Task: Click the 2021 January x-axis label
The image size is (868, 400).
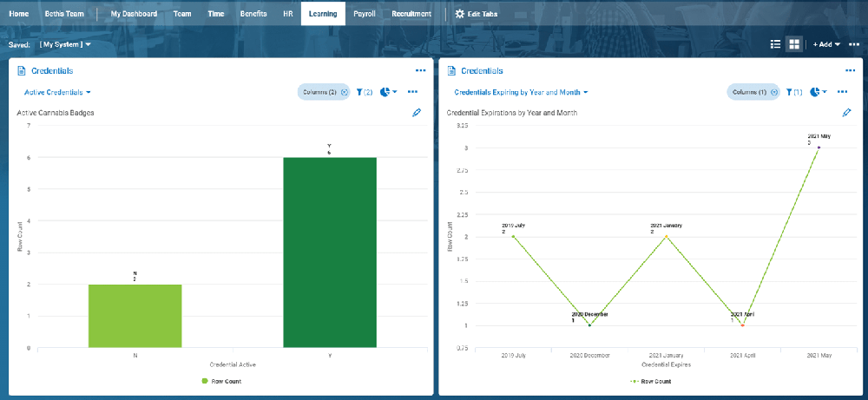Action: click(x=666, y=355)
